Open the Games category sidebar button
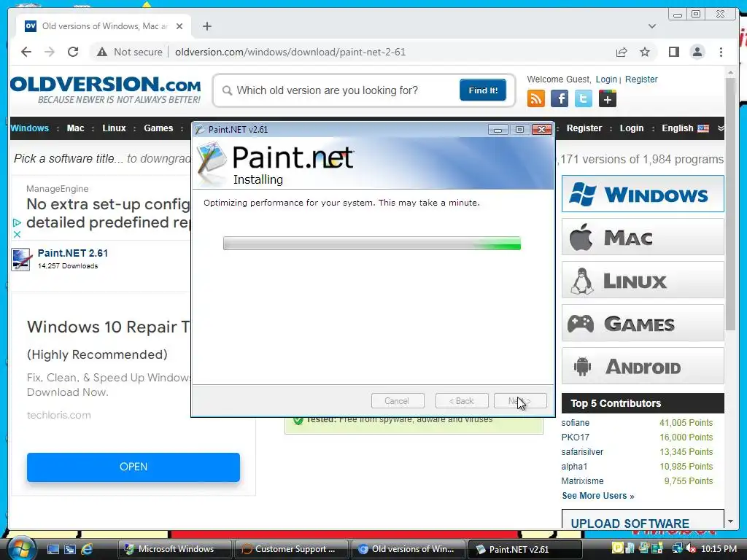The height and width of the screenshot is (560, 747). tap(643, 323)
